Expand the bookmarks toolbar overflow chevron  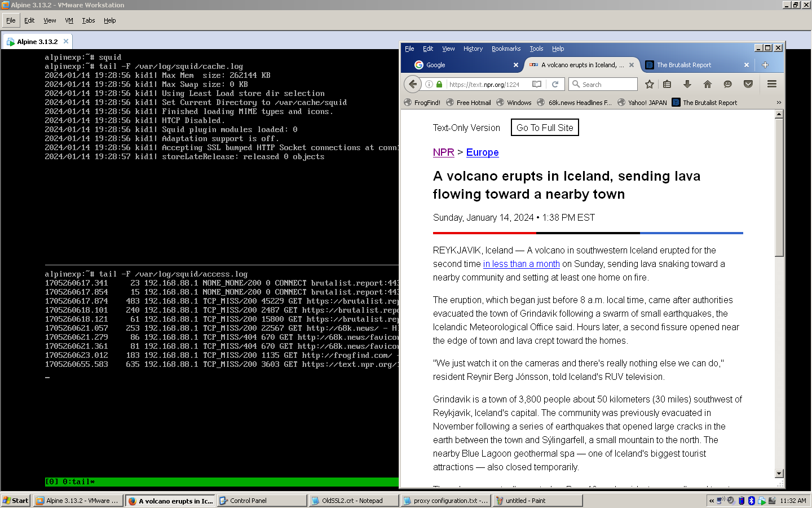pos(779,103)
